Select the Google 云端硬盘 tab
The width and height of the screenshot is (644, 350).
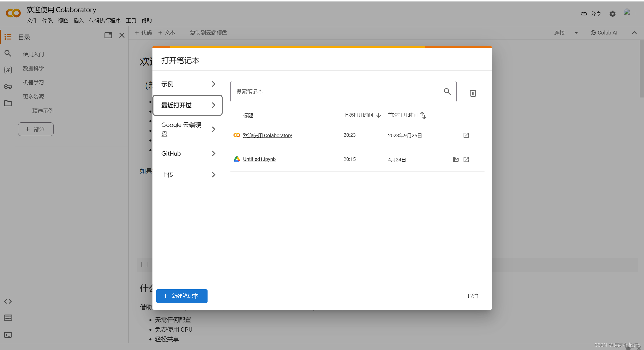pyautogui.click(x=188, y=129)
